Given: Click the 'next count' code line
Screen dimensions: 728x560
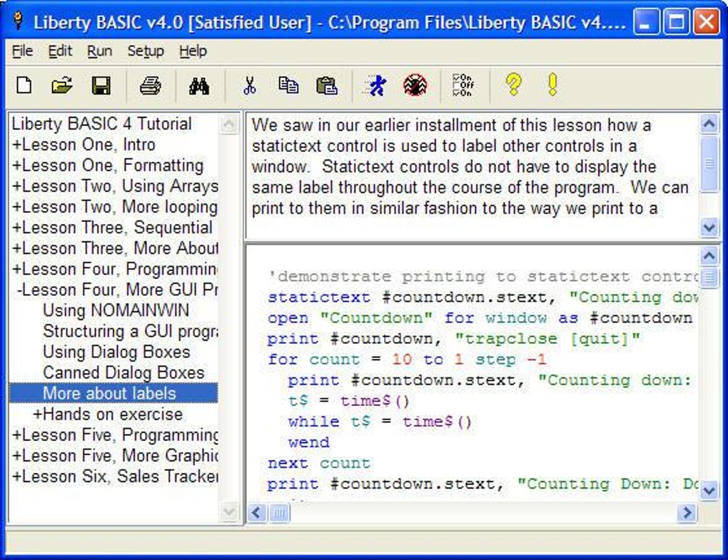Looking at the screenshot, I should click(319, 464).
